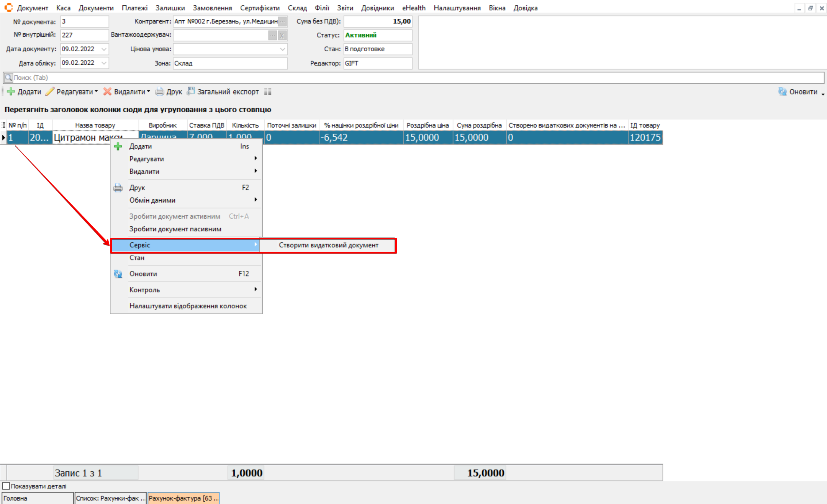The width and height of the screenshot is (827, 504).
Task: Click the Загальний експорт icon
Action: [191, 92]
